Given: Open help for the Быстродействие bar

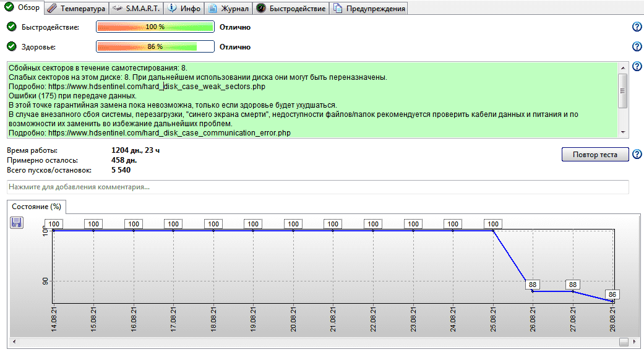Looking at the screenshot, I should 637,27.
